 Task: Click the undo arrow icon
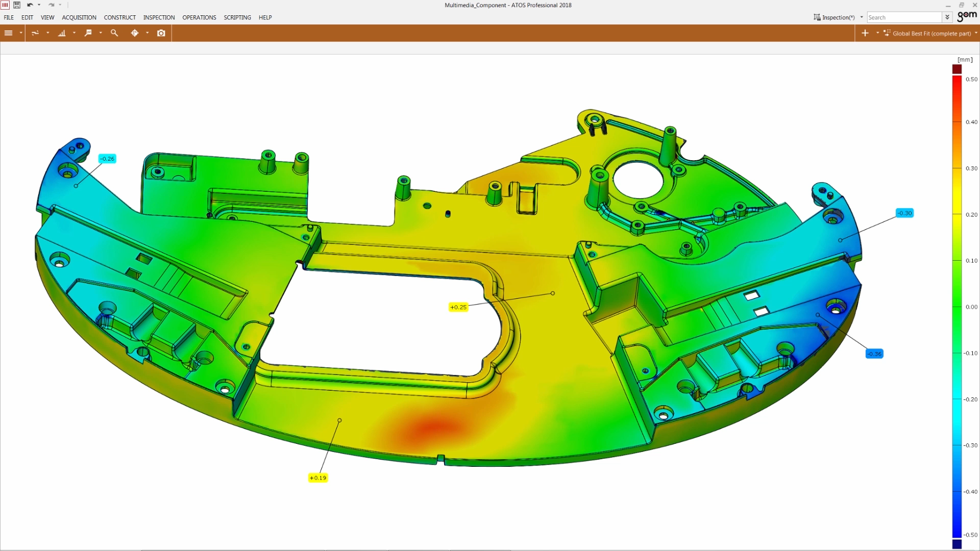point(30,5)
